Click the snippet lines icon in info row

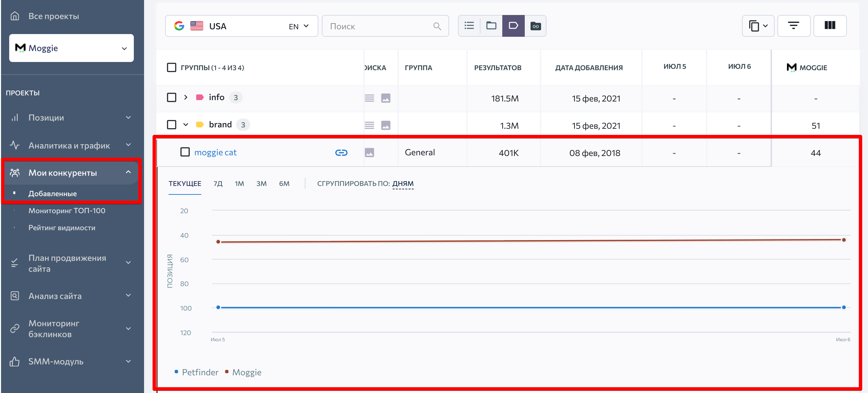[369, 98]
